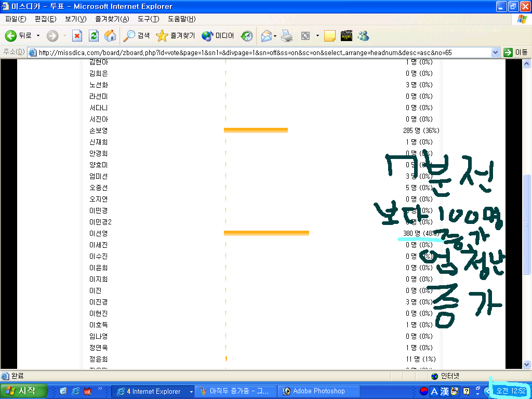Switch to Adobe Photoshop in taskbar

point(314,391)
